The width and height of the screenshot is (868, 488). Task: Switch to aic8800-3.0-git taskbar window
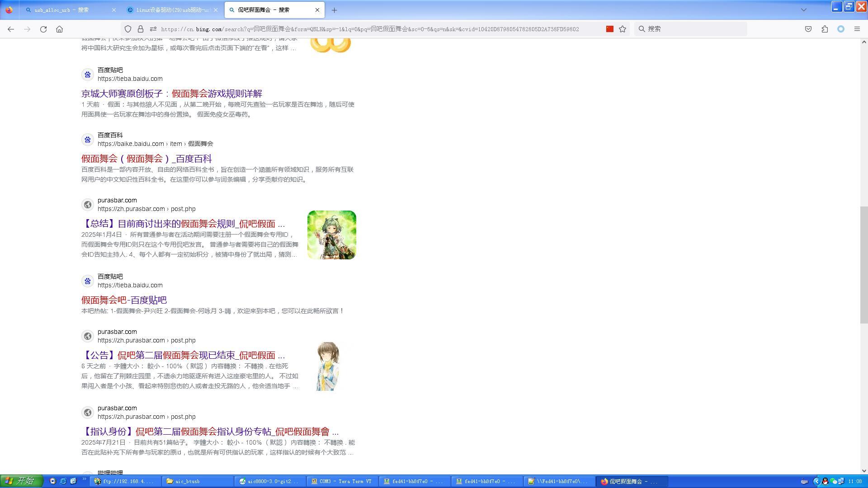point(271,482)
